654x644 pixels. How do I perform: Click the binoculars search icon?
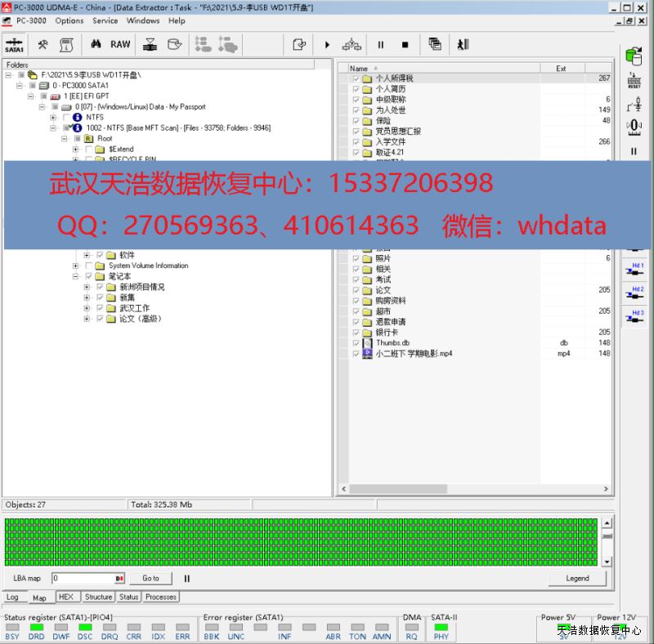pos(96,44)
